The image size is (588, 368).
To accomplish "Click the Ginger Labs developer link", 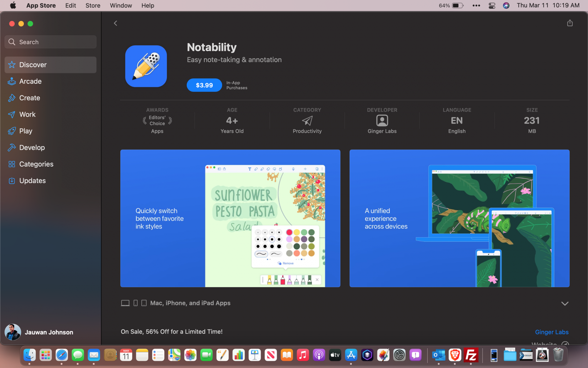I will point(552,332).
